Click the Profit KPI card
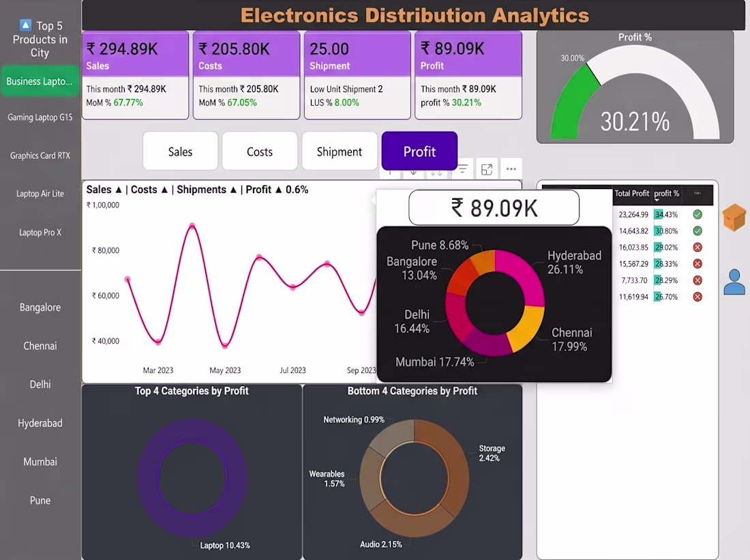 tap(468, 75)
